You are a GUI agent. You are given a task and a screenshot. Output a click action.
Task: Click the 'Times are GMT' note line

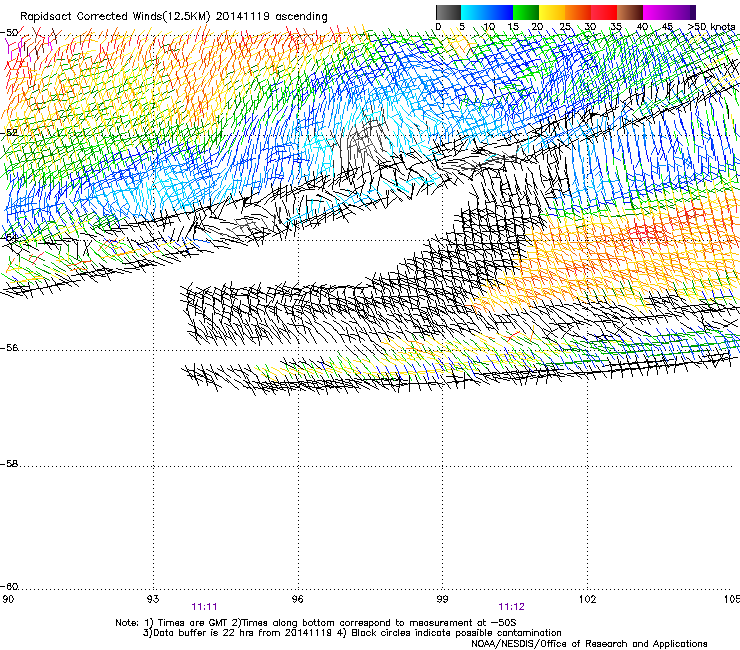pyautogui.click(x=316, y=623)
